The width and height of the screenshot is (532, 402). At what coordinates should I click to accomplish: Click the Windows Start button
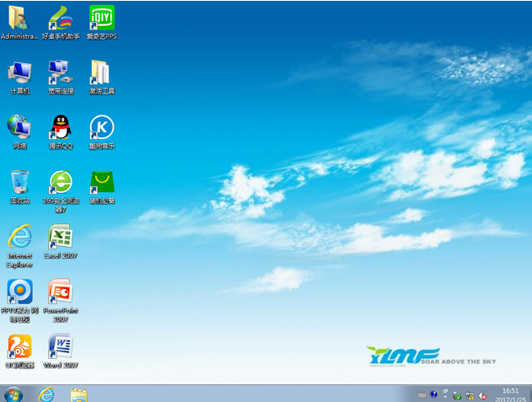click(14, 394)
